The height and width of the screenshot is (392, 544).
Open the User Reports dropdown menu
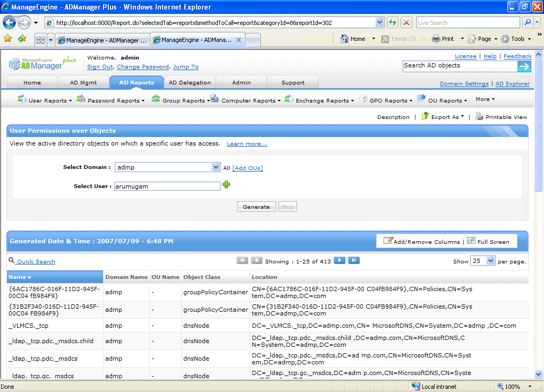pos(45,100)
